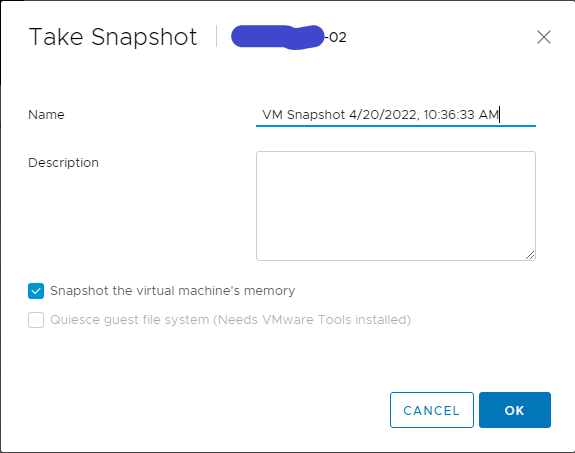Click inside the Description text area
The image size is (575, 453).
click(x=396, y=206)
